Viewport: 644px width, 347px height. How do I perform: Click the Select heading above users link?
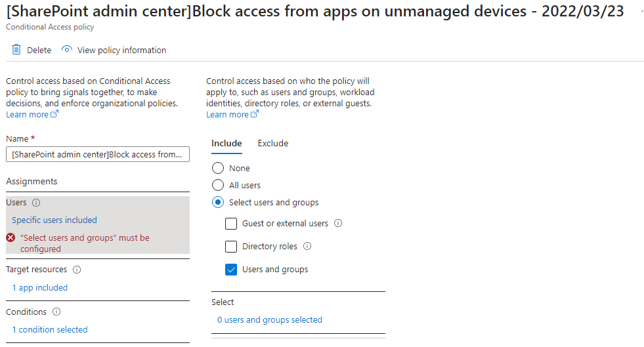223,302
